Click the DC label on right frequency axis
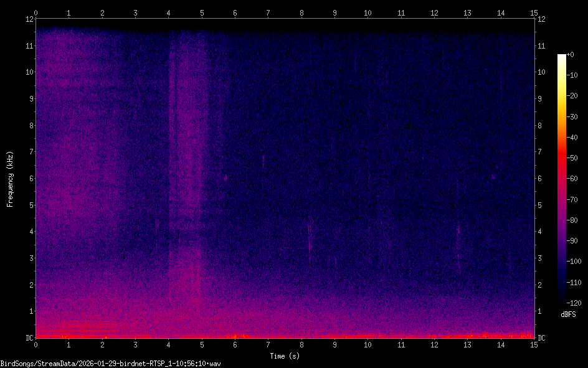Viewport: 588px width, 368px height. click(x=542, y=338)
